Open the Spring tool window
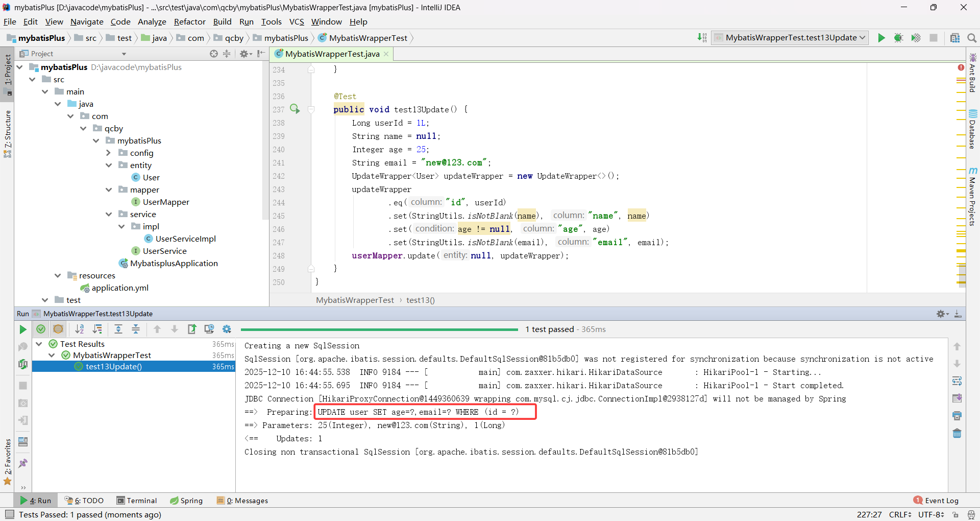This screenshot has width=980, height=521. pyautogui.click(x=186, y=501)
